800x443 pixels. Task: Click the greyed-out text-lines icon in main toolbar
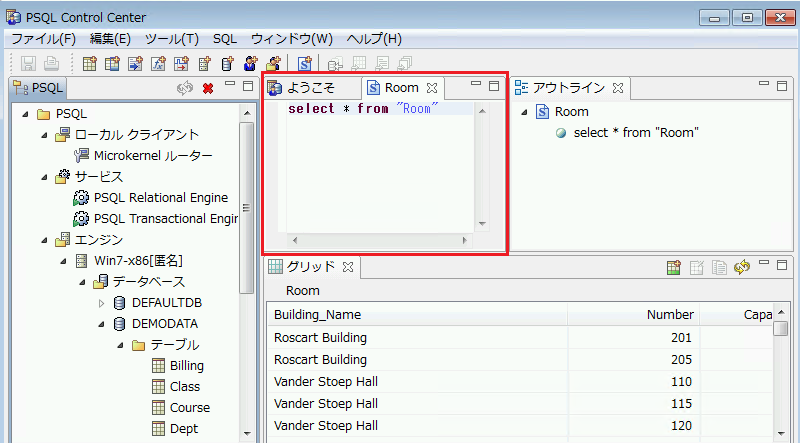click(x=382, y=64)
